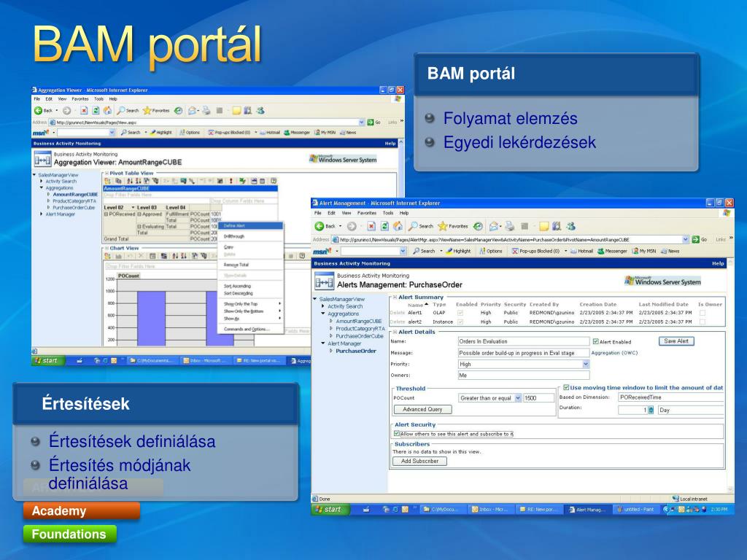Click Print icon in Alert Management toolbar

click(510, 226)
